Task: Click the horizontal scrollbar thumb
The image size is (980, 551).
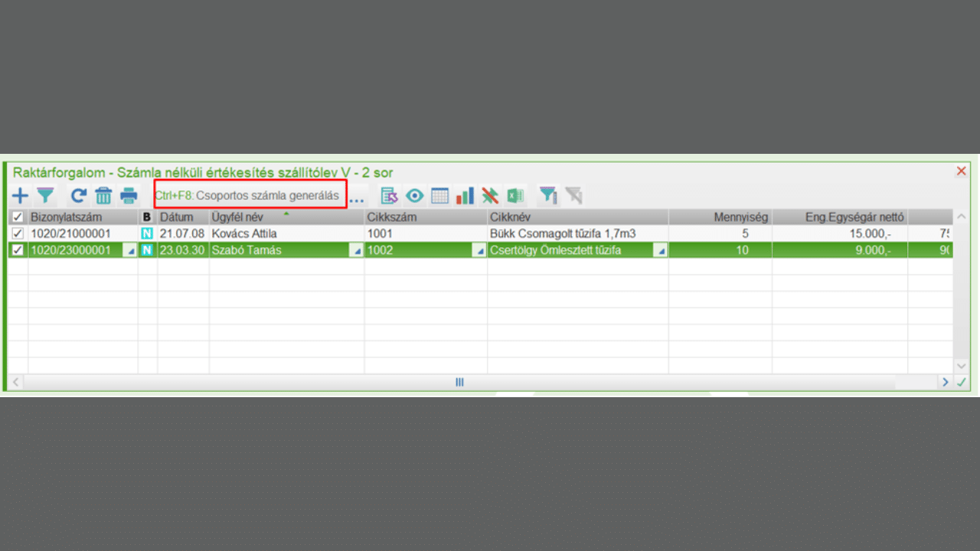Action: pos(459,382)
